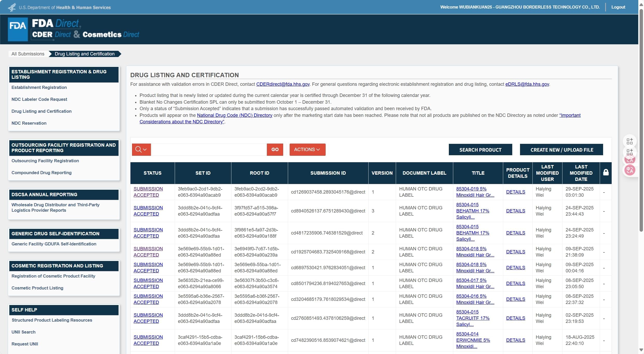Viewport: 644px width, 354px height.
Task: Open Cosmetic Product Listing sidebar item
Action: (x=37, y=288)
